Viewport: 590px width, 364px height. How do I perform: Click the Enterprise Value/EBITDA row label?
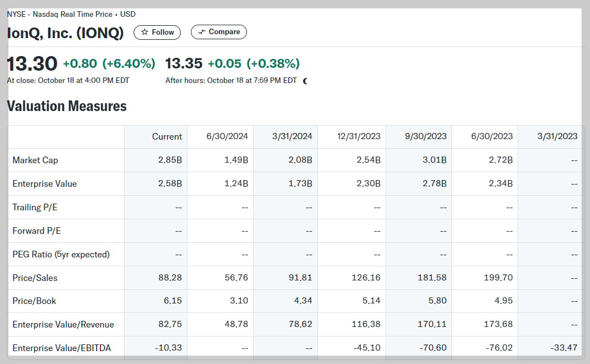(62, 348)
